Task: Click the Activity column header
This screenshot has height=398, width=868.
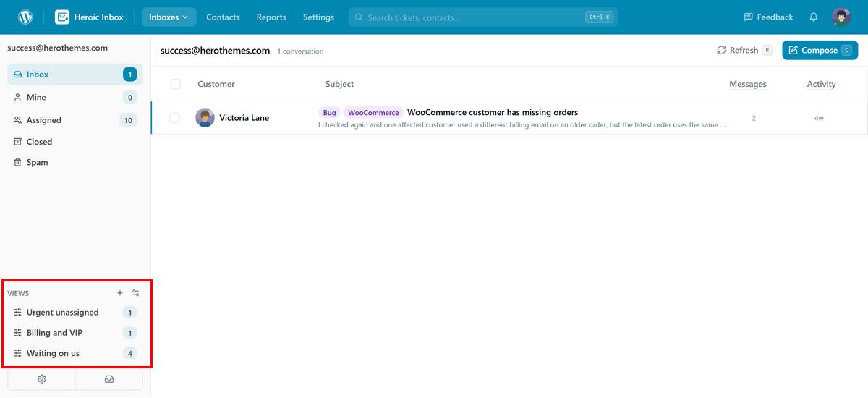Action: (821, 84)
